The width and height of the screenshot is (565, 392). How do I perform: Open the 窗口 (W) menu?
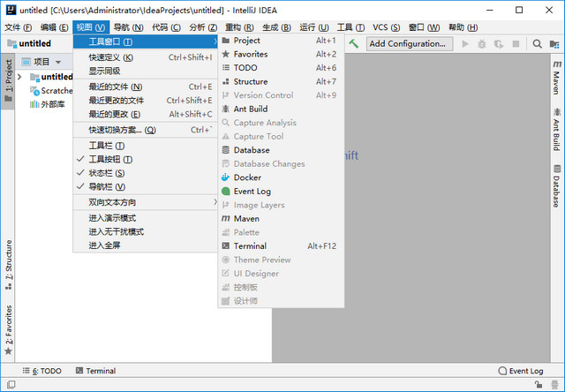pos(424,27)
